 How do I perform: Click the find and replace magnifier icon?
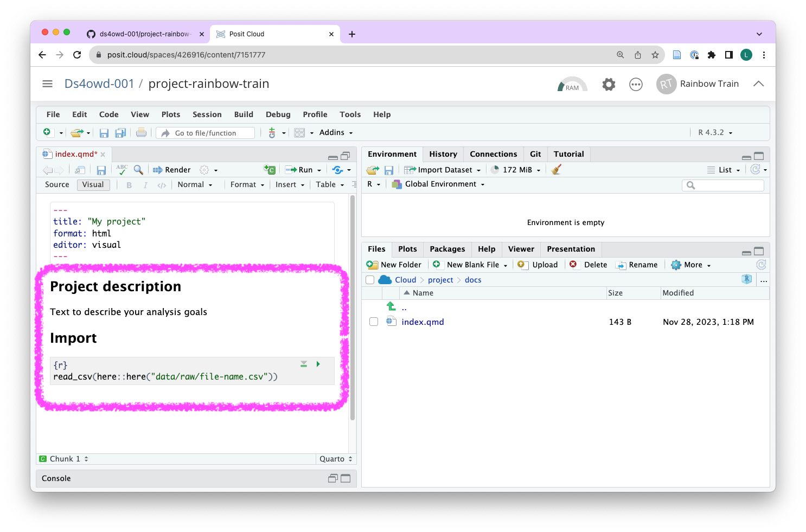pyautogui.click(x=138, y=170)
